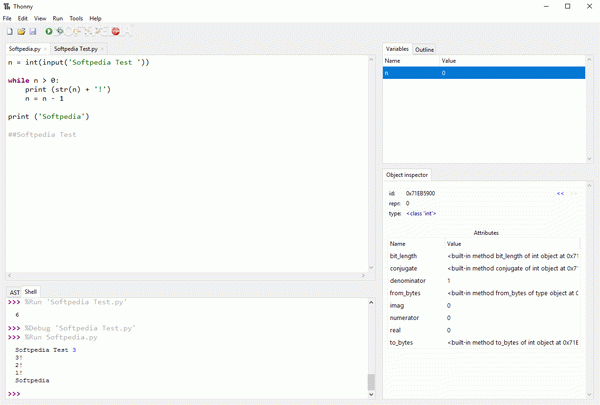Select the imag attribute row

484,305
